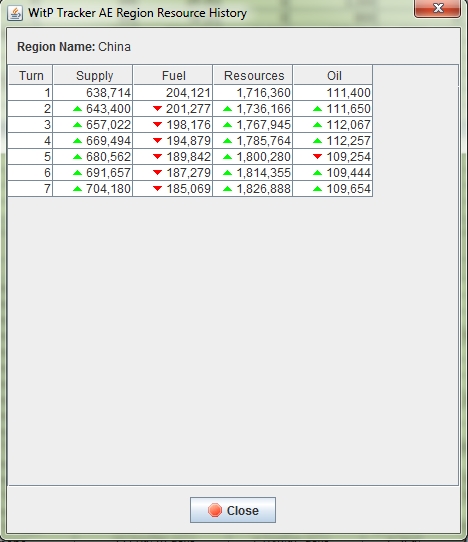Select Fuel value 198,176
This screenshot has height=542, width=468.
pos(173,124)
